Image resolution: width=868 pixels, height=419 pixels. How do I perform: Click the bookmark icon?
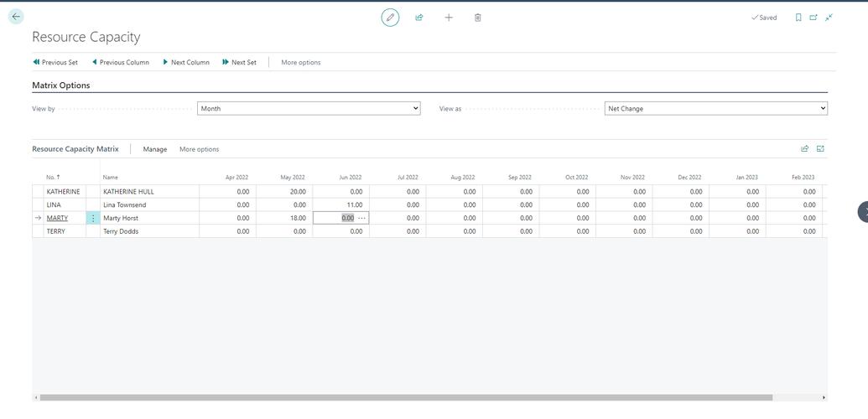[x=798, y=18]
